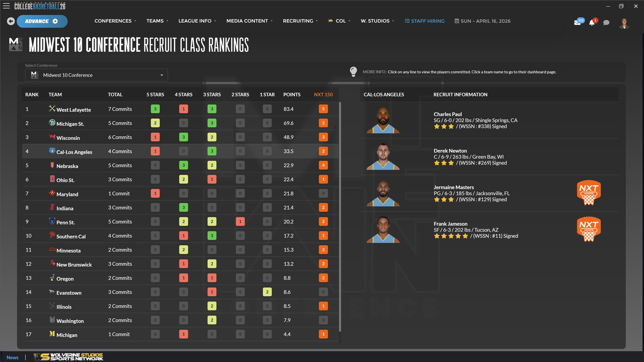Image resolution: width=644 pixels, height=362 pixels.
Task: Open the chat messages icon
Action: pyautogui.click(x=606, y=22)
